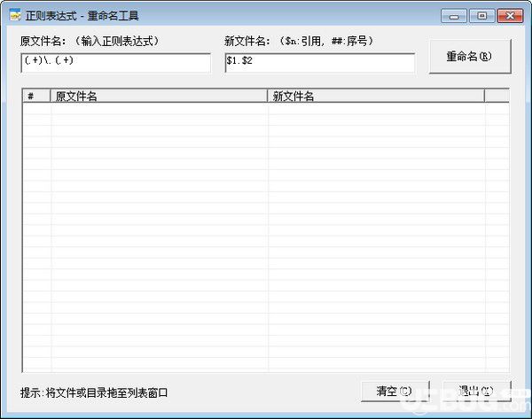Maximize the rename tool window
This screenshot has width=532, height=419.
coord(481,16)
